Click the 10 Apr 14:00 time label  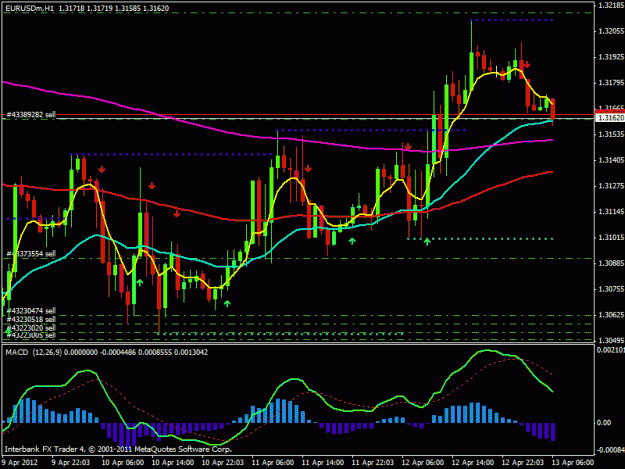(x=173, y=462)
